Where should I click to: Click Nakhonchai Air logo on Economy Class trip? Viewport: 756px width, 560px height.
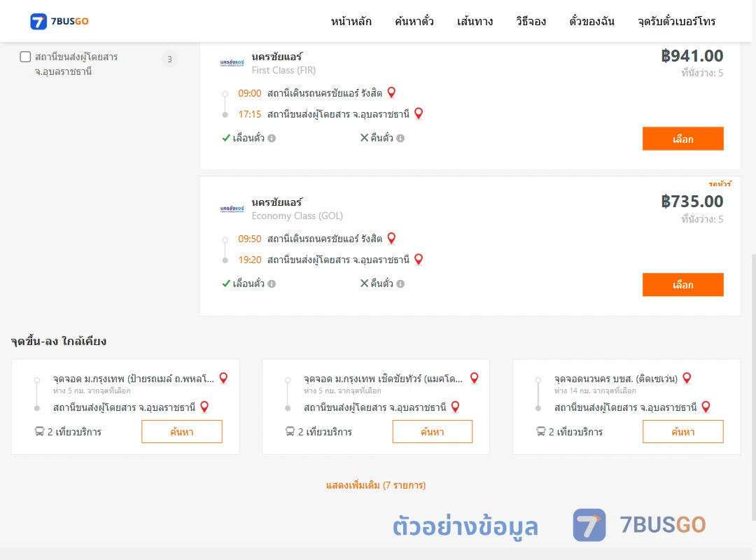coord(232,209)
